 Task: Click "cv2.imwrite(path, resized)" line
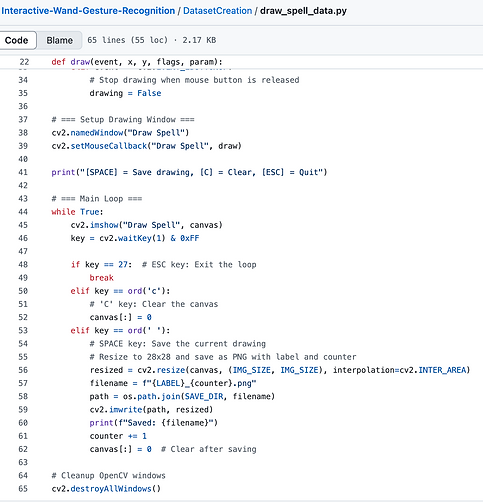coord(151,409)
